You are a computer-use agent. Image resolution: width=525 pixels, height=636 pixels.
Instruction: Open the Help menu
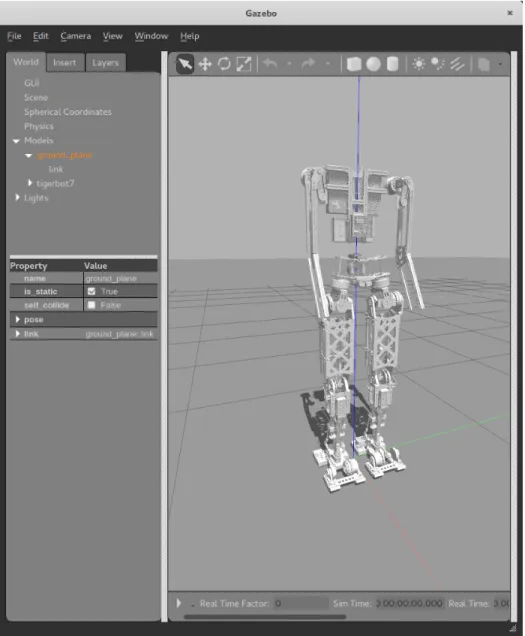(189, 36)
